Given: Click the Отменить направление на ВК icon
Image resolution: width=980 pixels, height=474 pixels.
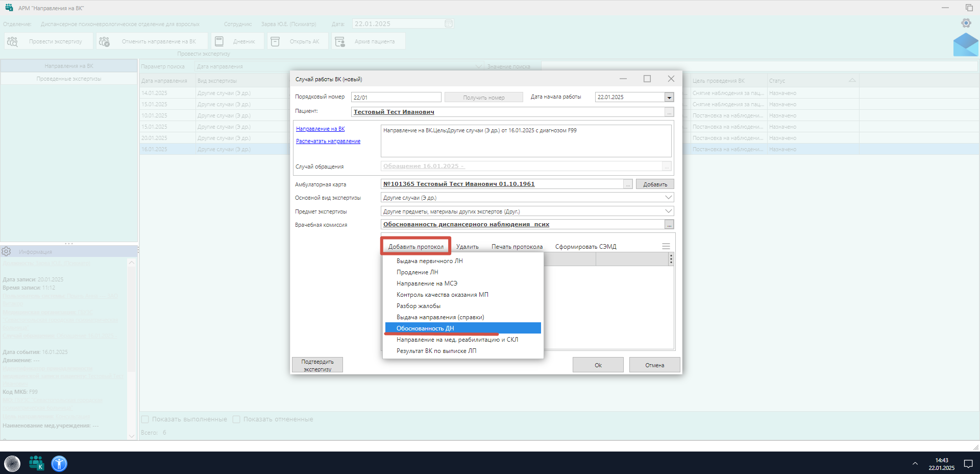Looking at the screenshot, I should coord(104,41).
